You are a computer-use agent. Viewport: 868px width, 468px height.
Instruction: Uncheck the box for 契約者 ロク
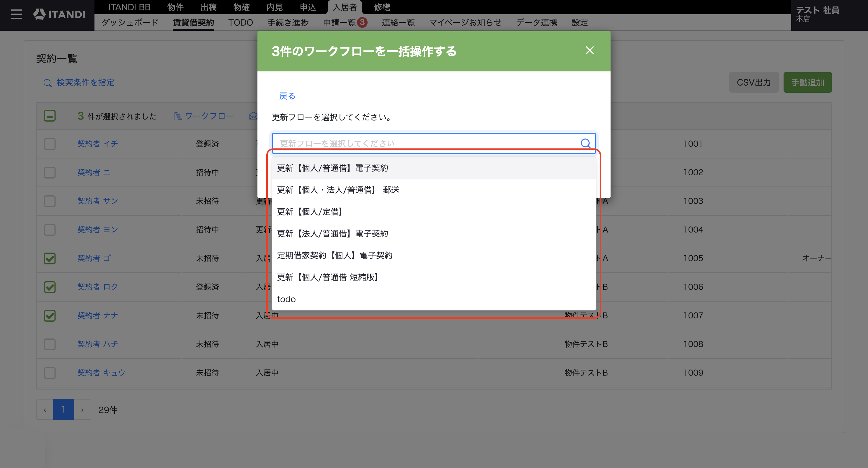pyautogui.click(x=50, y=287)
